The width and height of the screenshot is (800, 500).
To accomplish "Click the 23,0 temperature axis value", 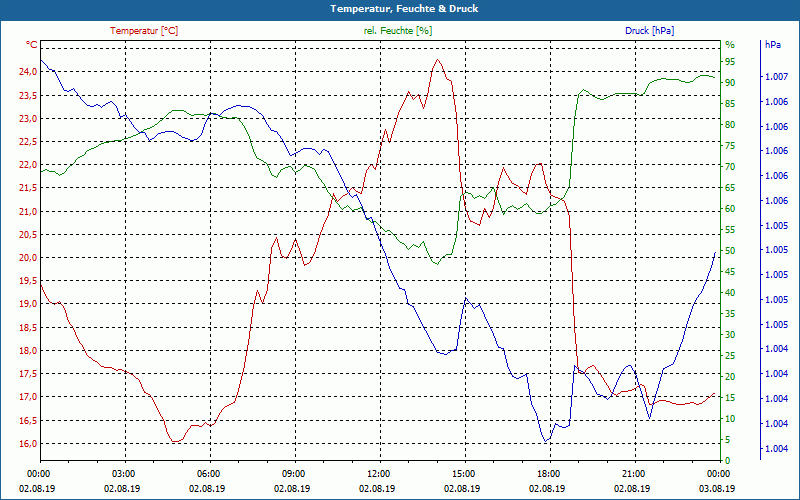I will pyautogui.click(x=28, y=118).
